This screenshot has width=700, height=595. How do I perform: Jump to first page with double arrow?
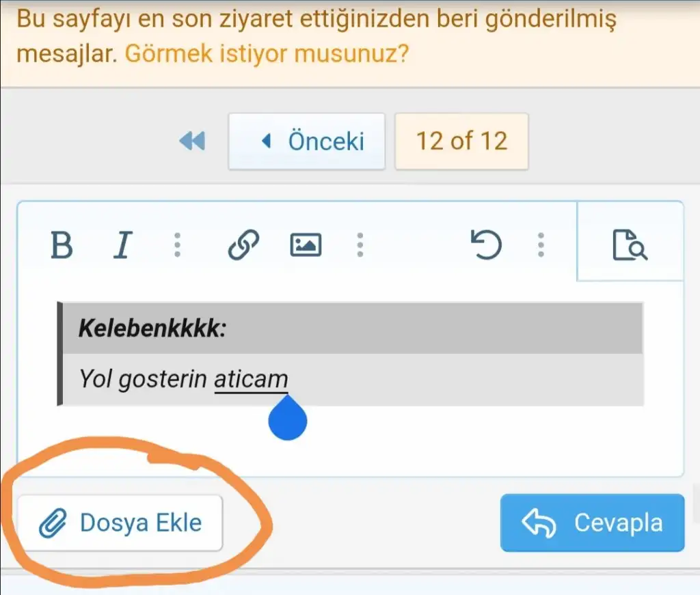pos(192,141)
